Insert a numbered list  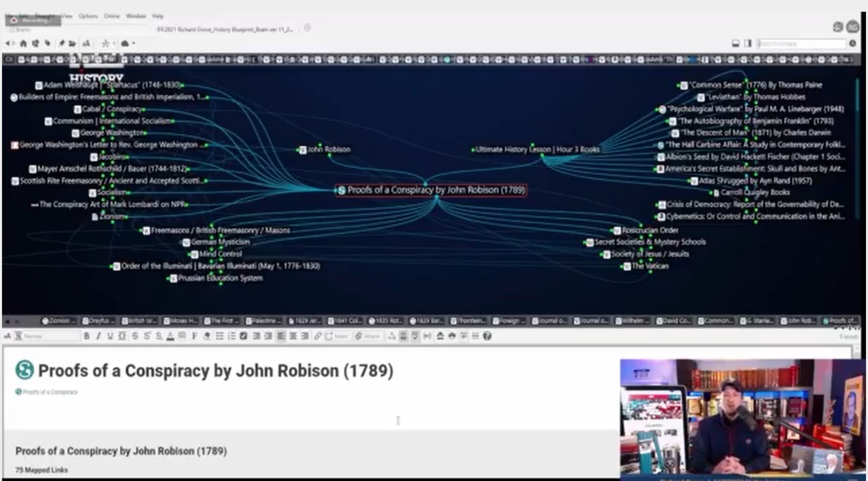232,336
